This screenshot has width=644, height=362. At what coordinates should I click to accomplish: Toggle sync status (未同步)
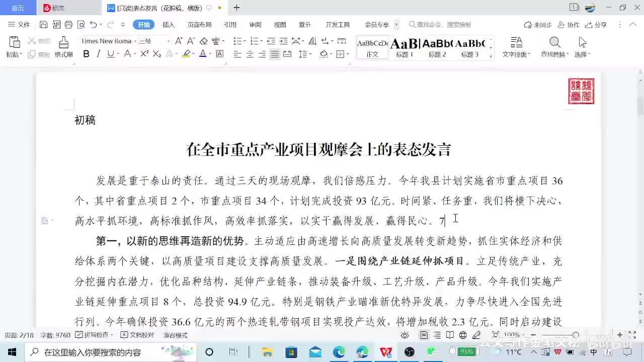(538, 25)
